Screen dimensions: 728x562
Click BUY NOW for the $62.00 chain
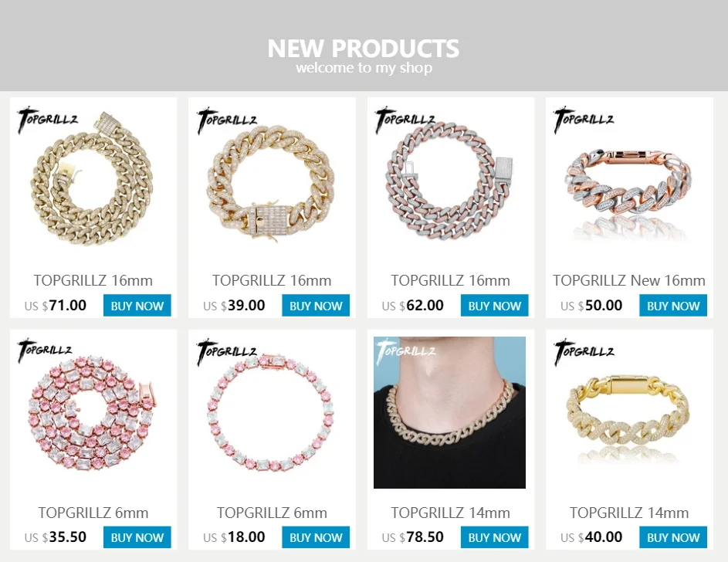pyautogui.click(x=494, y=306)
